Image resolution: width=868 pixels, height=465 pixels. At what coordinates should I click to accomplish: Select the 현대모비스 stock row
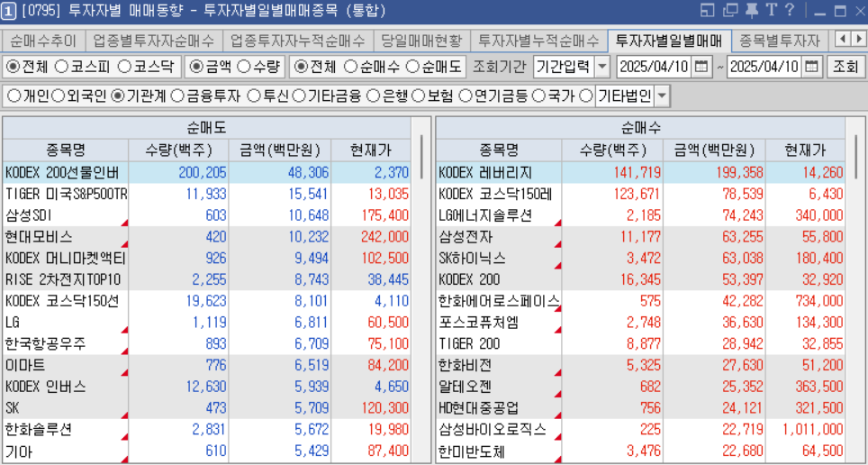coord(206,237)
